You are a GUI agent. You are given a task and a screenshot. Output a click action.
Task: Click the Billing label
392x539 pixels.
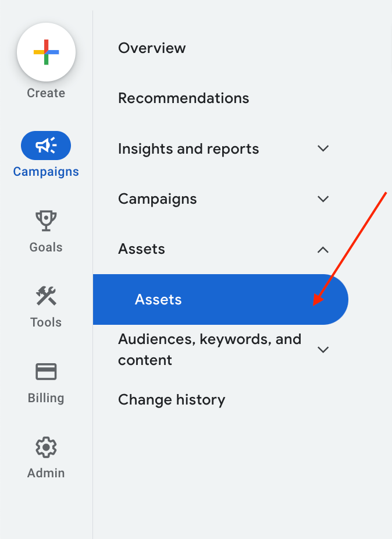click(x=46, y=398)
